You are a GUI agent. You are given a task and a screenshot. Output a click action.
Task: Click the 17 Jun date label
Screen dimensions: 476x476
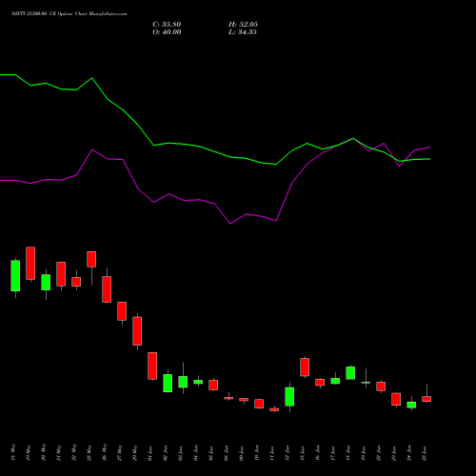333,453
